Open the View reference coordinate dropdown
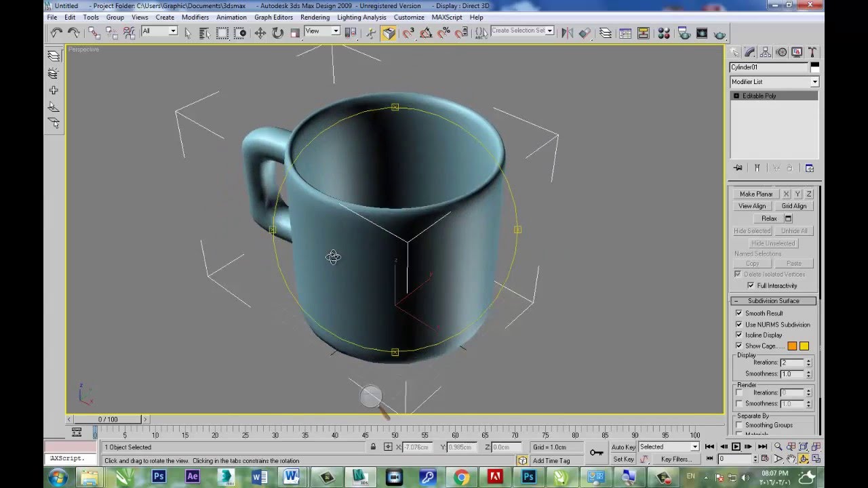The image size is (868, 488). (321, 31)
